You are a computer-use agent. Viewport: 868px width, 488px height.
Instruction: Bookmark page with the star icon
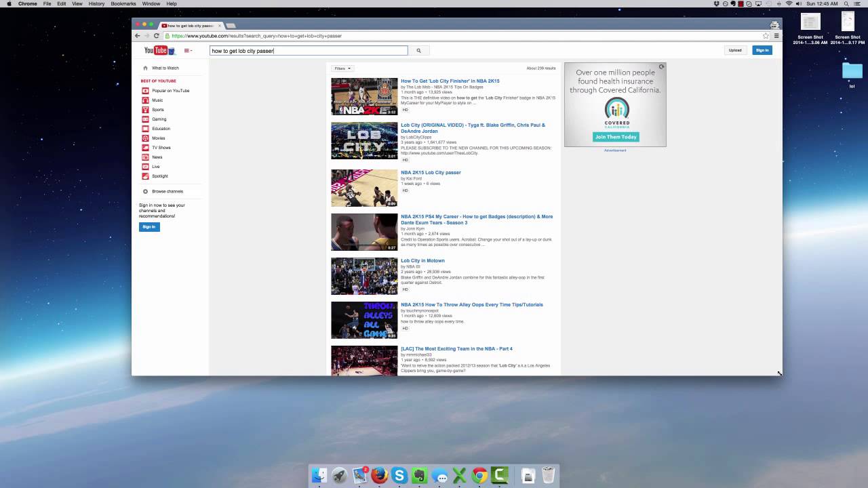[766, 36]
